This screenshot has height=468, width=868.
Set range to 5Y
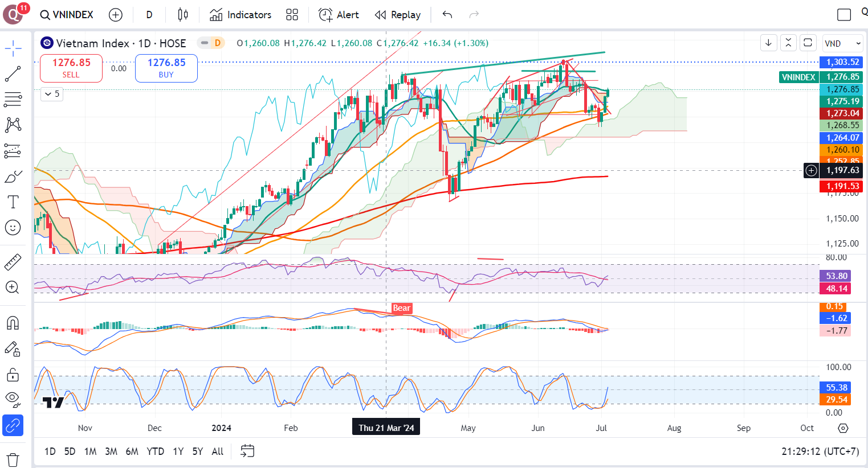[x=197, y=451]
